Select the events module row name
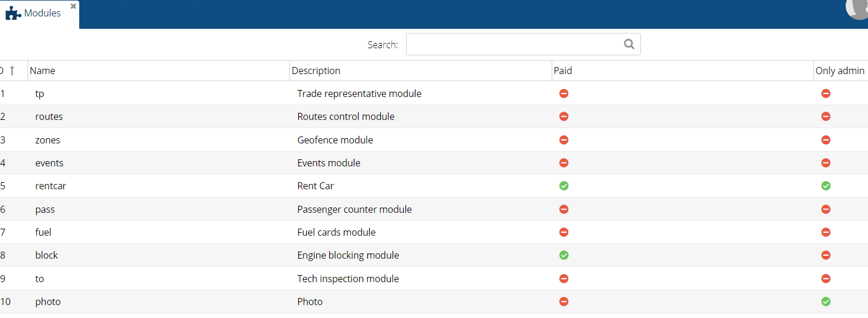 49,163
